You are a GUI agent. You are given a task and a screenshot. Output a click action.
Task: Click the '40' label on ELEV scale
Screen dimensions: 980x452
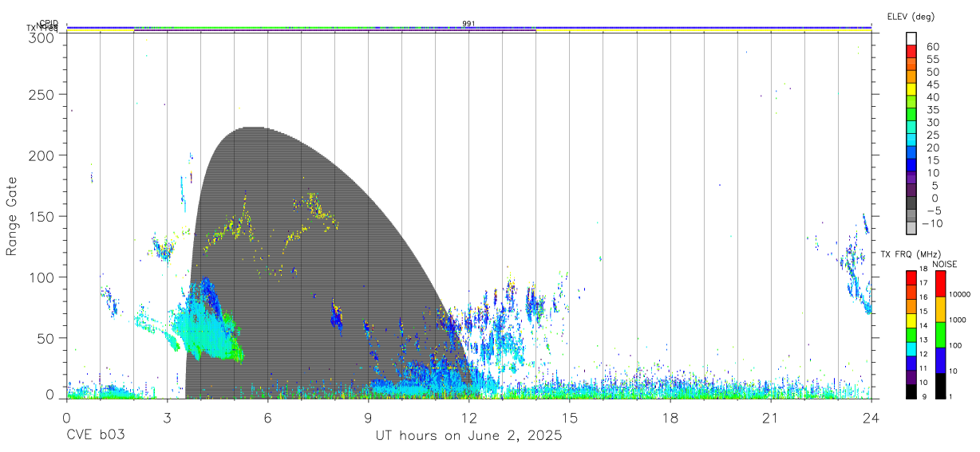pyautogui.click(x=933, y=97)
